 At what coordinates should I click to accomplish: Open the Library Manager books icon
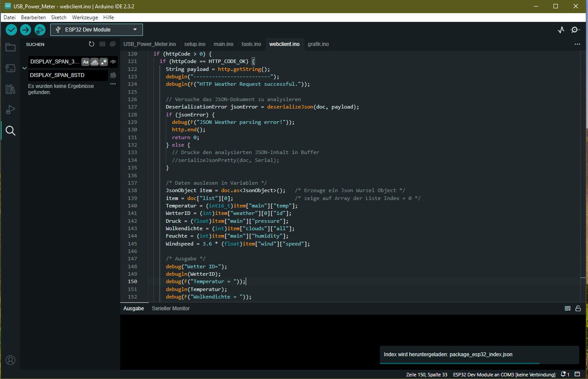click(x=10, y=89)
